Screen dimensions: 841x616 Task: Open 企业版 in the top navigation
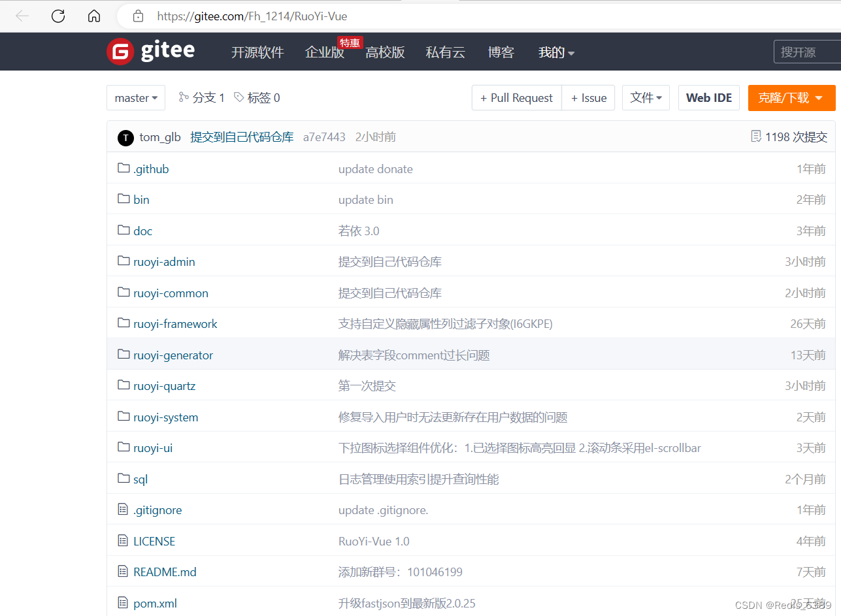tap(325, 52)
